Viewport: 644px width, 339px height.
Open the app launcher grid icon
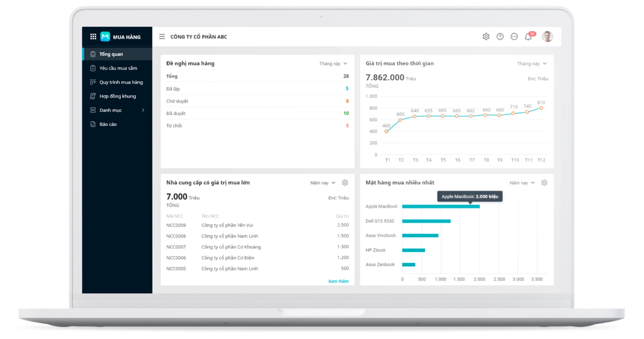(x=93, y=37)
